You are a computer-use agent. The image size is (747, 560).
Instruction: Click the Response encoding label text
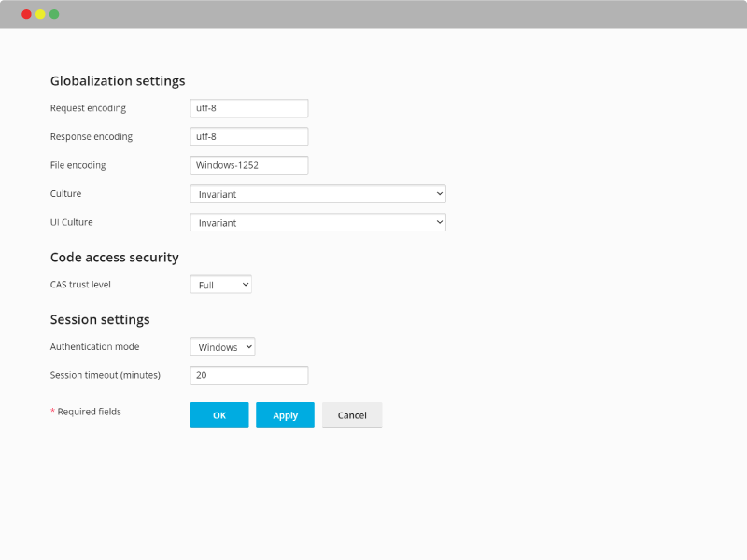coord(92,136)
